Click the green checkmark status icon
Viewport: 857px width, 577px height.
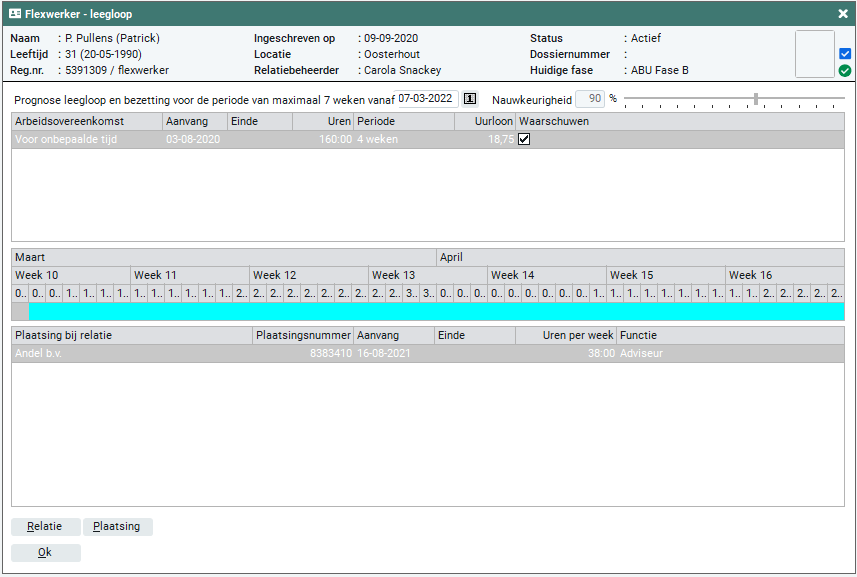click(x=845, y=71)
